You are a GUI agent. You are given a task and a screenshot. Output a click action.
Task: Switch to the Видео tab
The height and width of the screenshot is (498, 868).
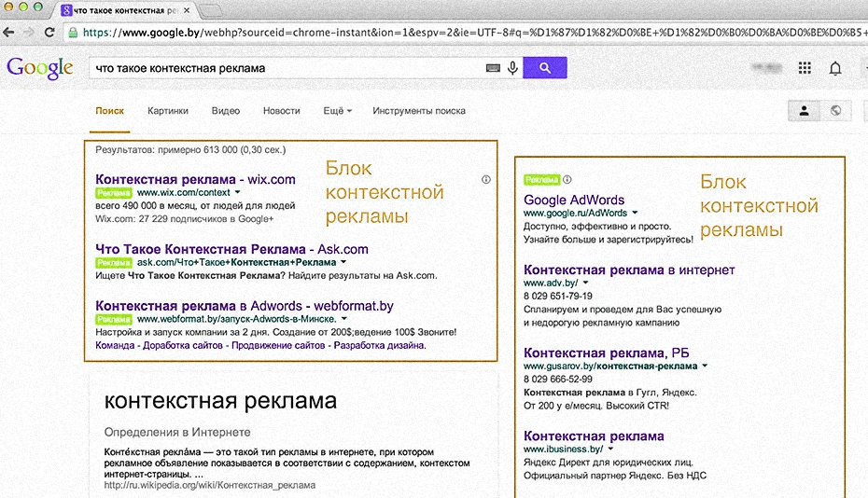226,111
